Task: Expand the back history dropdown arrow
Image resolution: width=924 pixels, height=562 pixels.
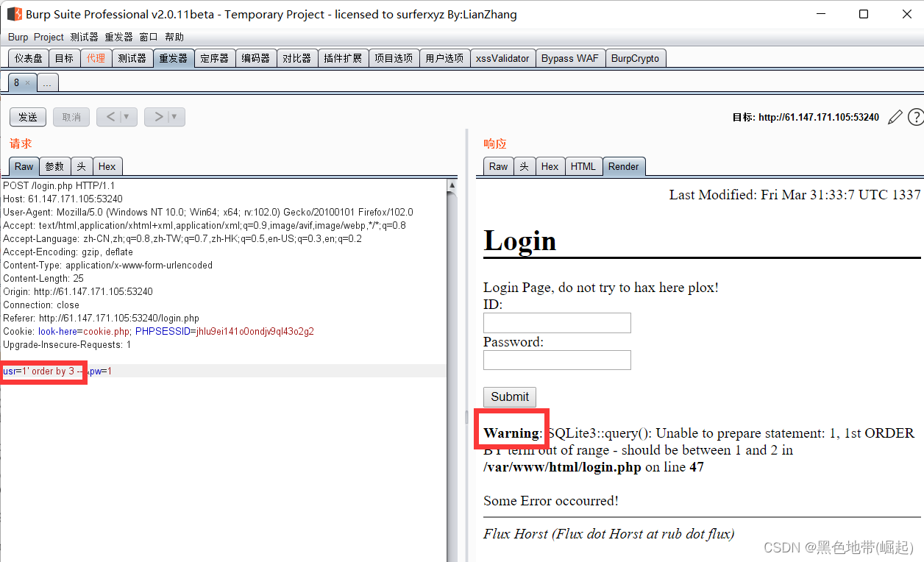Action: point(127,117)
